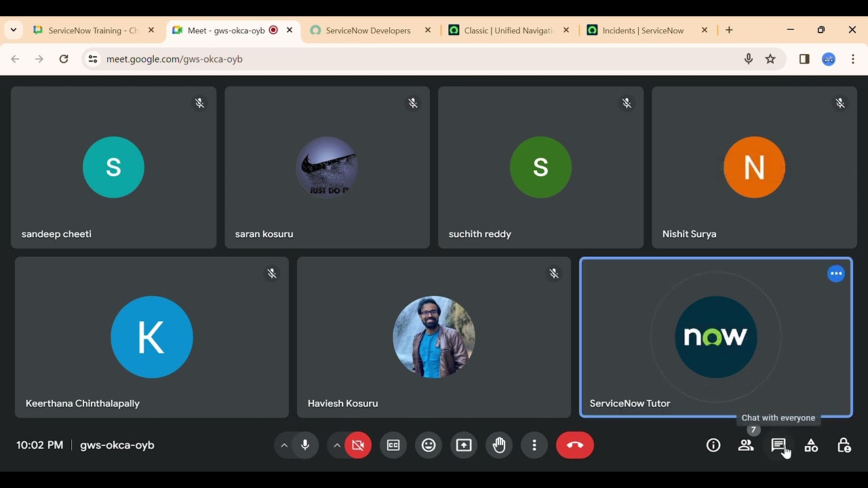The width and height of the screenshot is (868, 488).
Task: Toggle the microphone button
Action: coord(305,445)
